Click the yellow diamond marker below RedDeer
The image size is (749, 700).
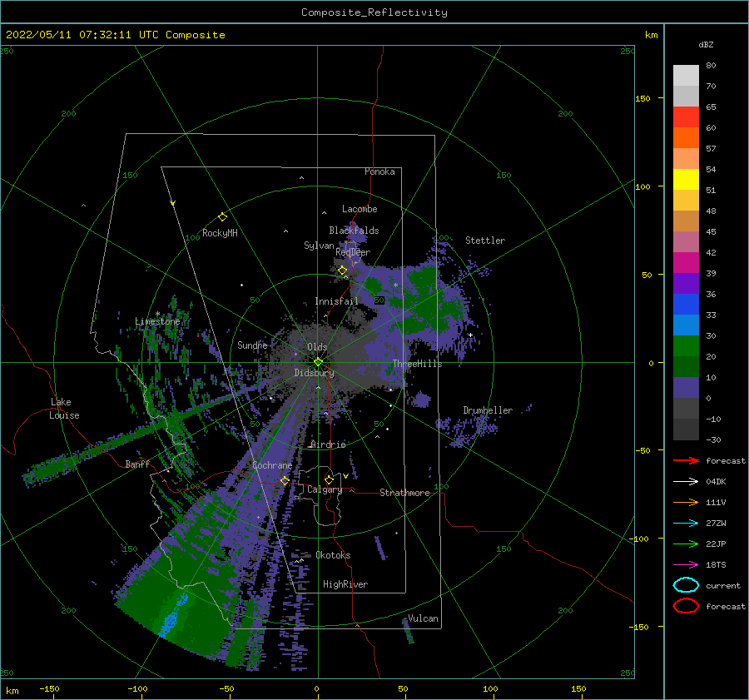[343, 271]
